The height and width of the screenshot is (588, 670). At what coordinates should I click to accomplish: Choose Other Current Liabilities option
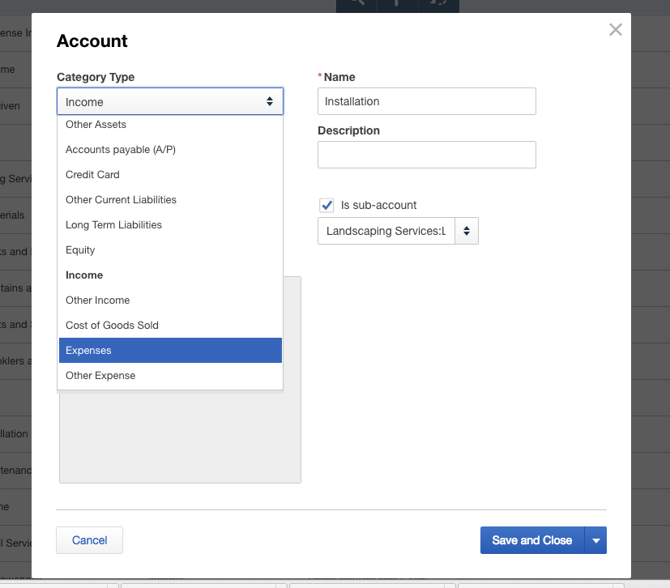pos(170,200)
